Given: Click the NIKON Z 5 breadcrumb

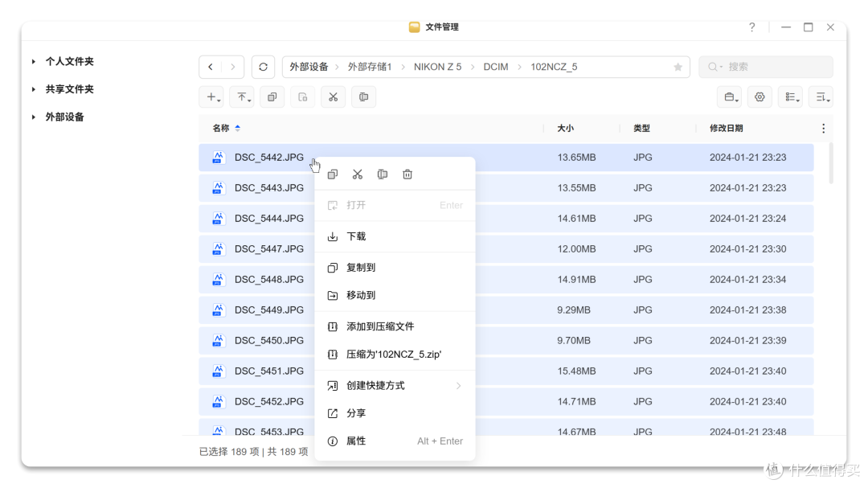Looking at the screenshot, I should (x=438, y=67).
